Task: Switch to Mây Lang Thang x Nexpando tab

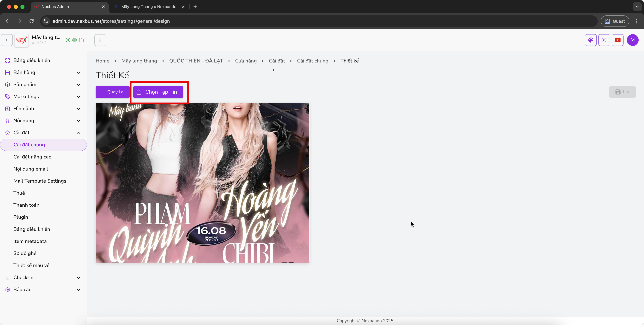Action: (x=149, y=7)
